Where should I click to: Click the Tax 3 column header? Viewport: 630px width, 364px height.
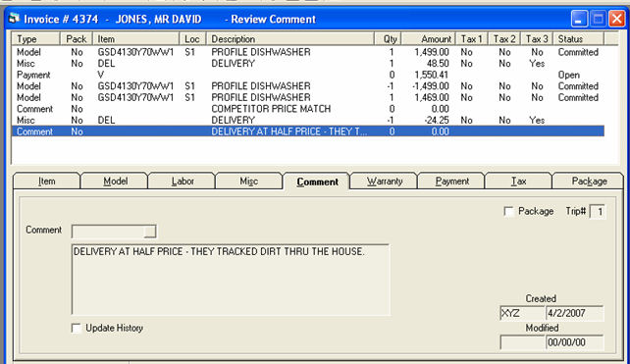coord(537,39)
